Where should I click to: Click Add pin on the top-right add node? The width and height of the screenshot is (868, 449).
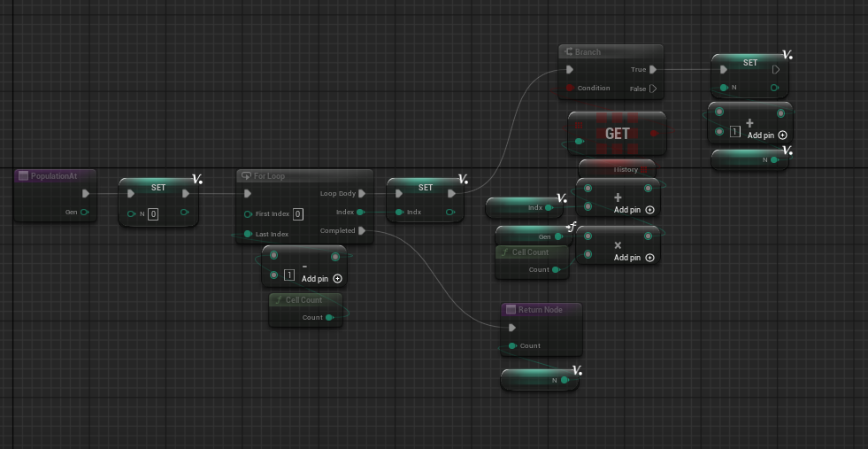[x=767, y=135]
